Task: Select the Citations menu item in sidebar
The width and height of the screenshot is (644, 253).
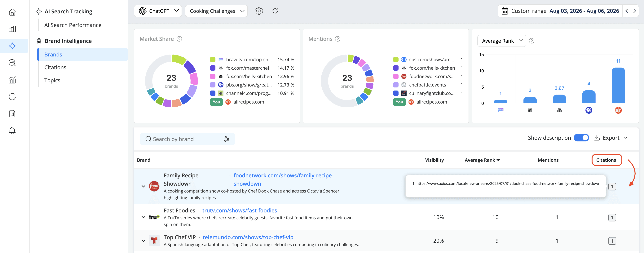Action: pos(55,68)
